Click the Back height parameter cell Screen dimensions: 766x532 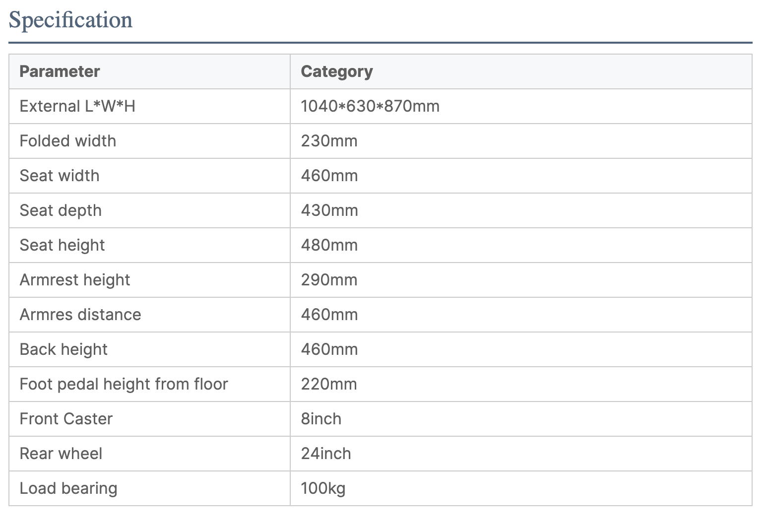pos(64,349)
